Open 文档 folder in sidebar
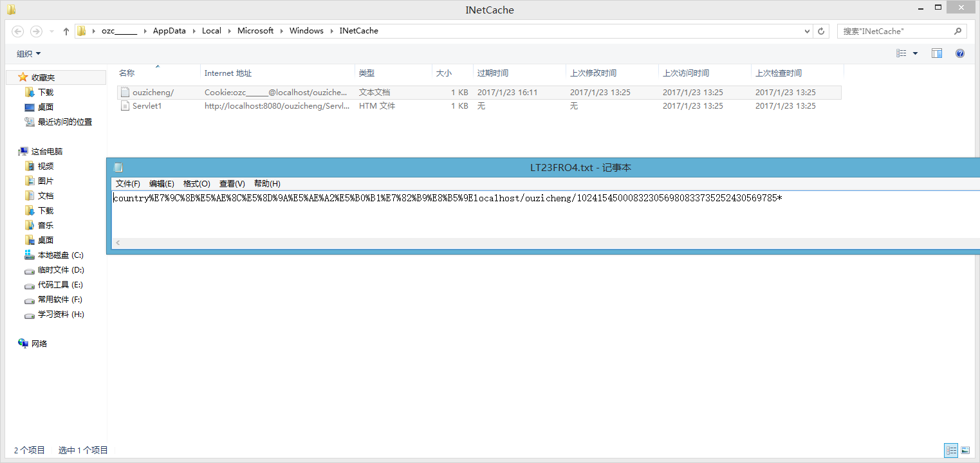 [39, 196]
